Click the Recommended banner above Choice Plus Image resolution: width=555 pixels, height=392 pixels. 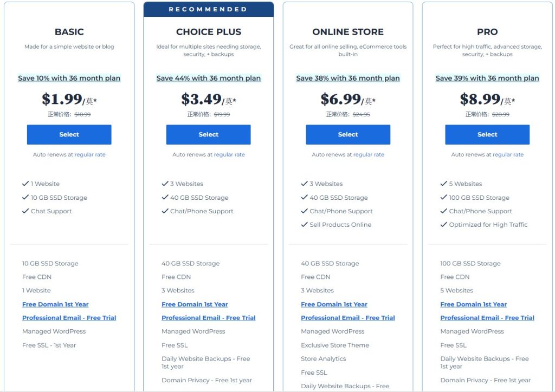point(208,9)
